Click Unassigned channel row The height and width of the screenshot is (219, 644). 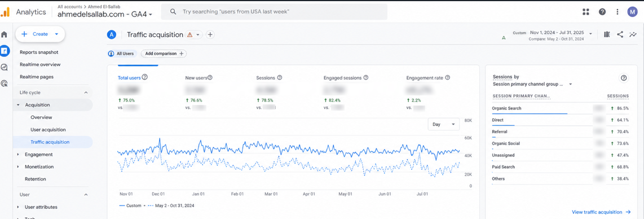coord(560,155)
